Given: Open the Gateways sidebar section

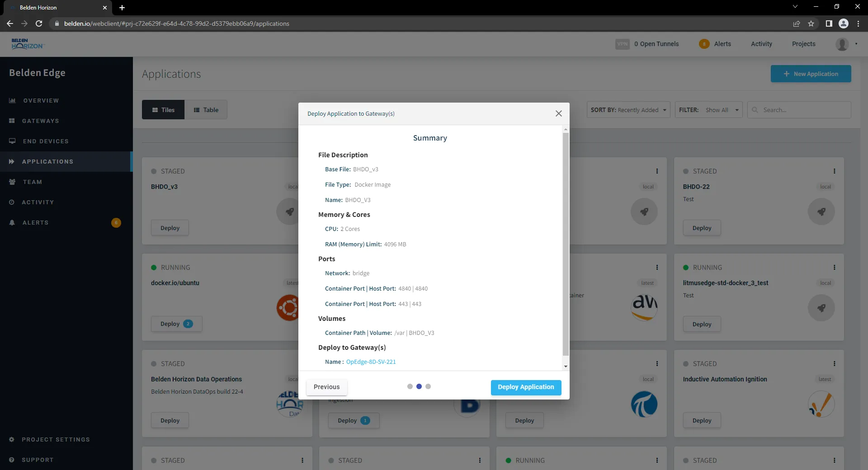Looking at the screenshot, I should click(x=66, y=121).
